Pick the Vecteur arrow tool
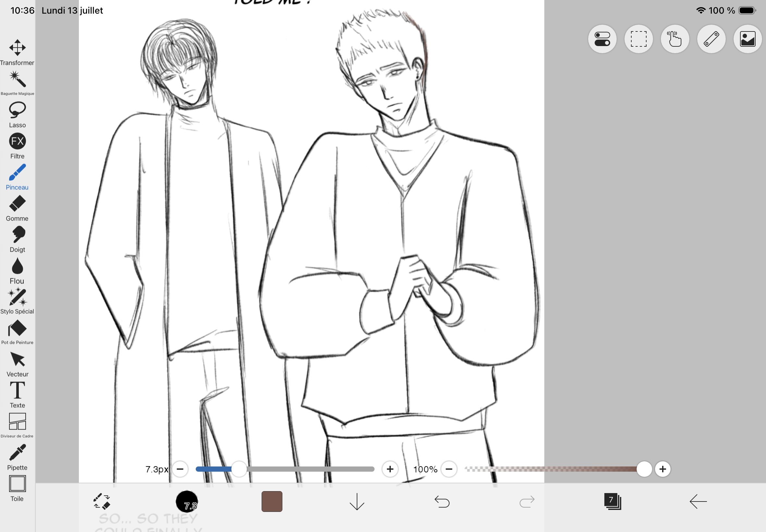 pos(17,364)
